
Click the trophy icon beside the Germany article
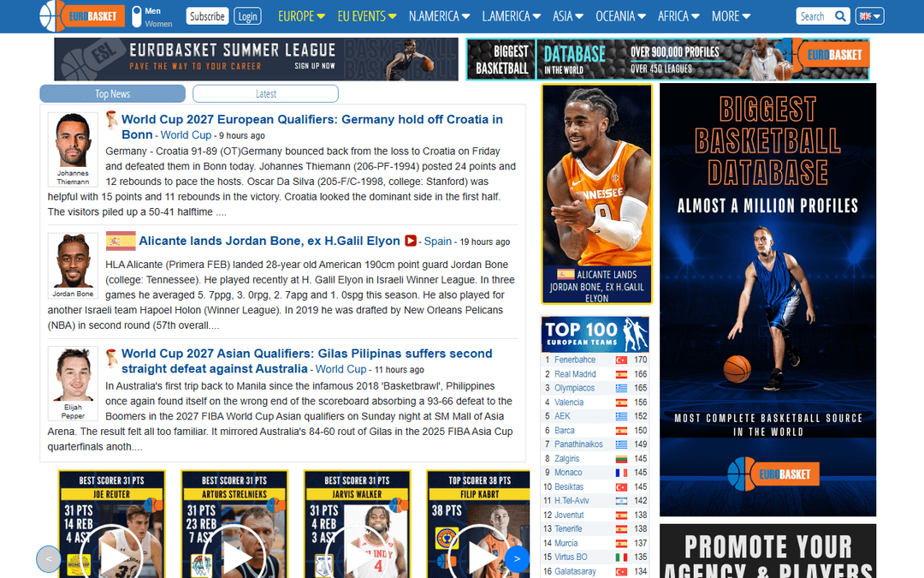click(111, 120)
